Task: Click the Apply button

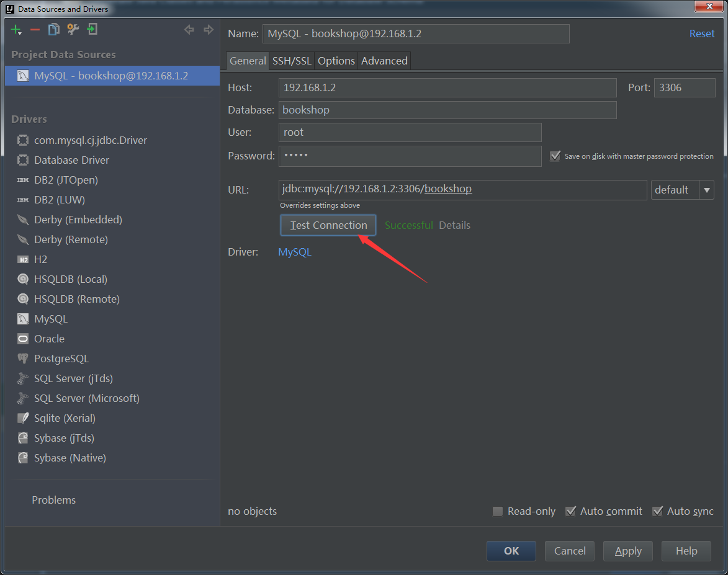Action: pyautogui.click(x=627, y=551)
